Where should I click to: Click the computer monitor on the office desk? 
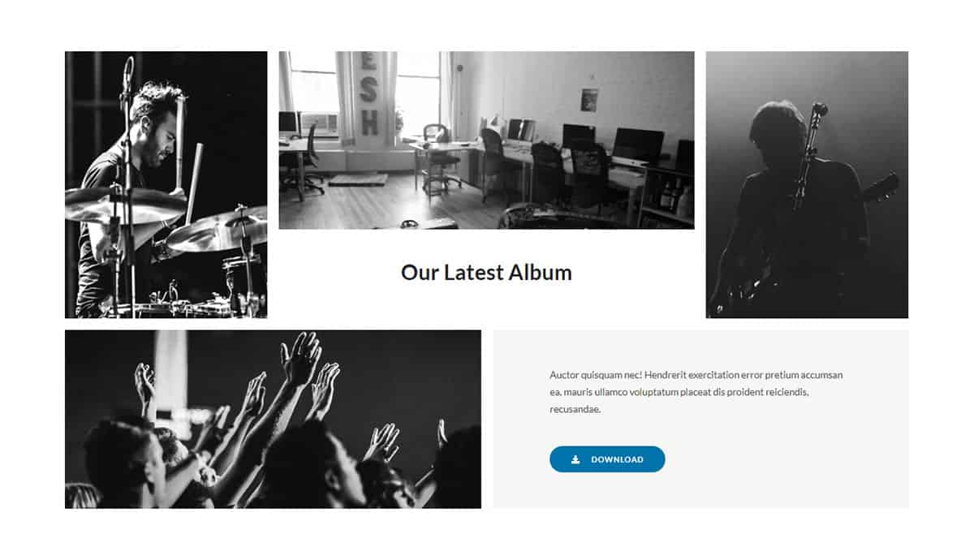(x=637, y=144)
